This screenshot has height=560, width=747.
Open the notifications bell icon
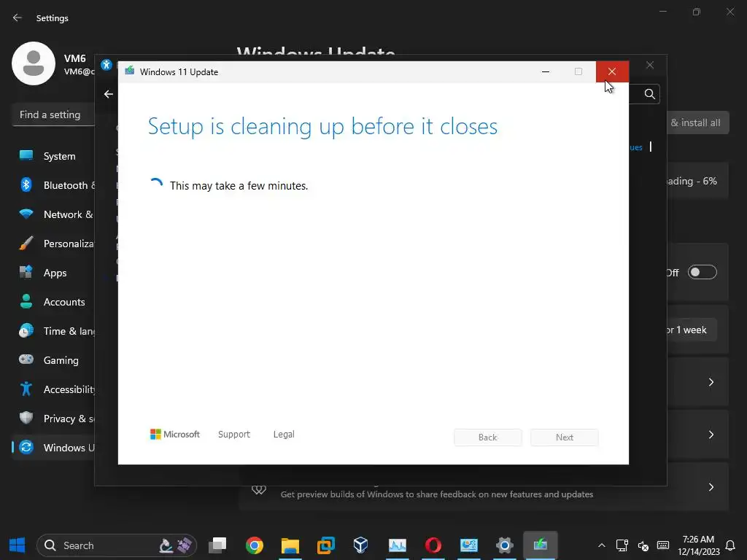tap(730, 545)
